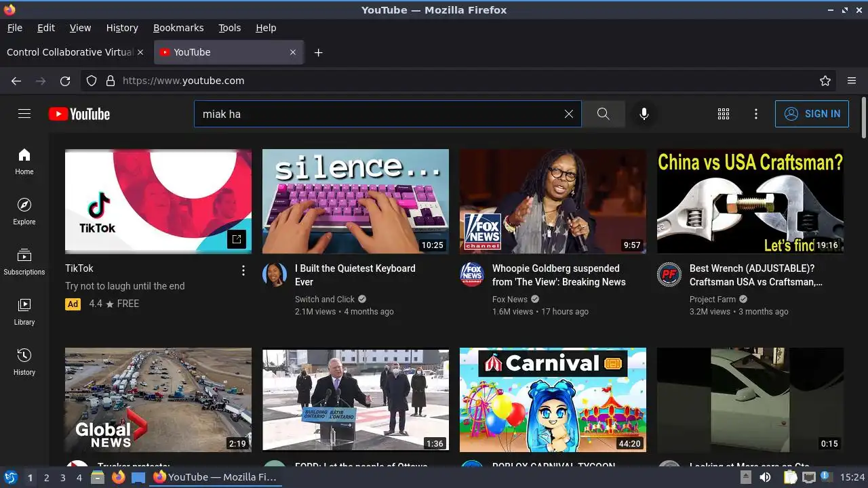The width and height of the screenshot is (868, 488).
Task: Open the Best Wrench (ADJUSTABLE) video title
Action: click(756, 275)
